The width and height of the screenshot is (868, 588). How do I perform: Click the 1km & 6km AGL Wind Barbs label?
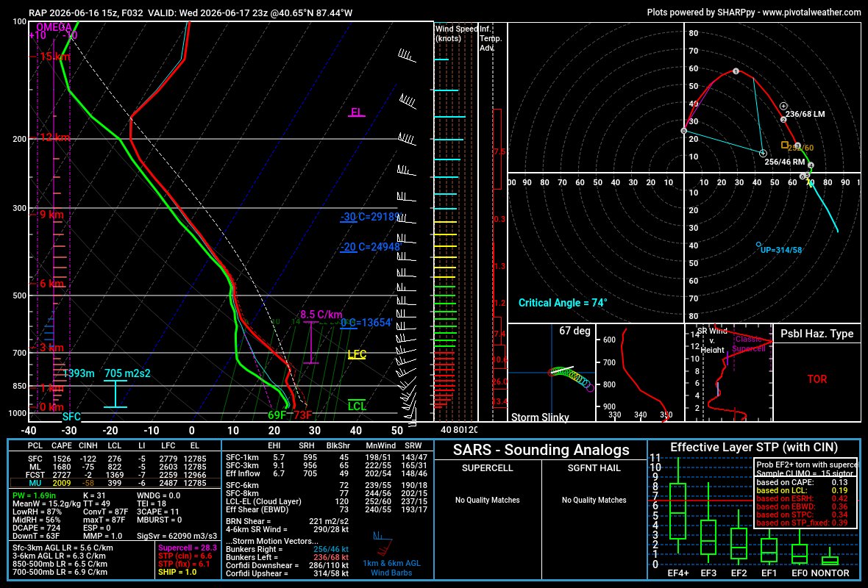(x=391, y=567)
